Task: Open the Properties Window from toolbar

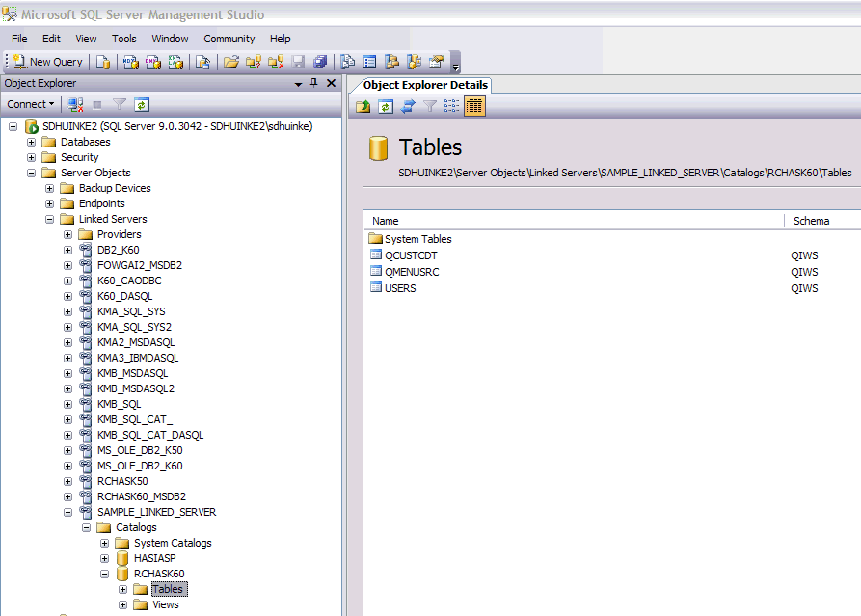Action: 437,62
